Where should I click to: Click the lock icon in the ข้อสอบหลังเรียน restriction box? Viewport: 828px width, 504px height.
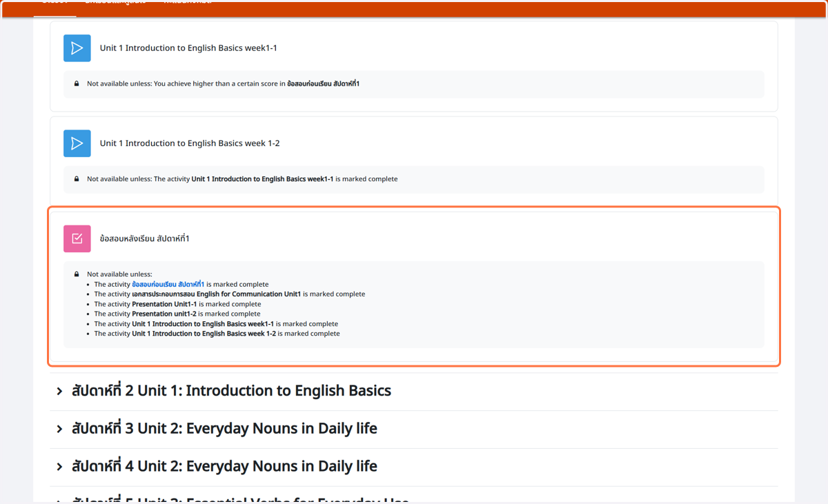pyautogui.click(x=77, y=274)
